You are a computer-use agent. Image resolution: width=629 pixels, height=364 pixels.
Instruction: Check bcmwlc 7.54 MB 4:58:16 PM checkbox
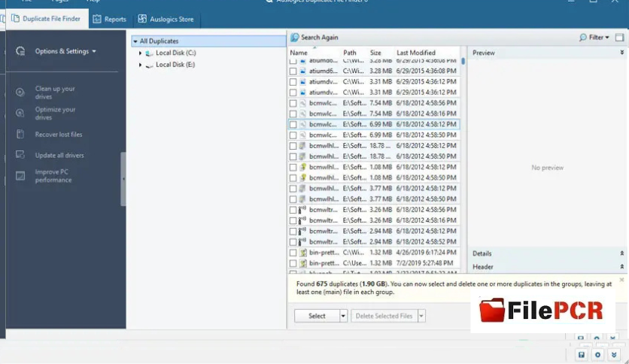293,114
